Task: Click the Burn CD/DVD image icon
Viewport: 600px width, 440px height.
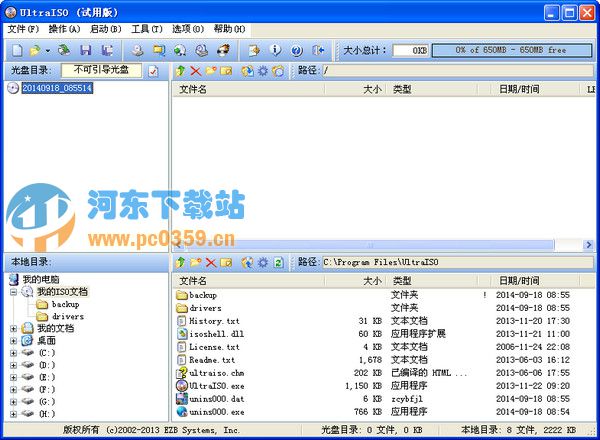Action: (223, 50)
